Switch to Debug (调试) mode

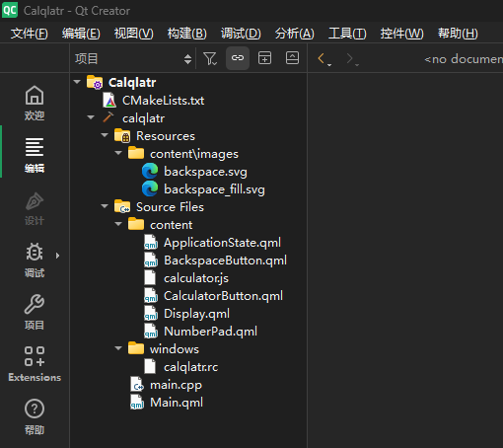(35, 260)
